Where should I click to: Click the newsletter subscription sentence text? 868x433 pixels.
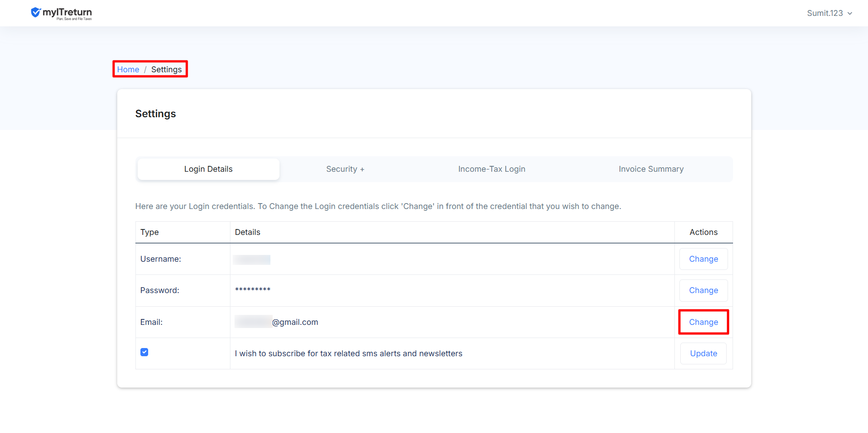pyautogui.click(x=349, y=353)
